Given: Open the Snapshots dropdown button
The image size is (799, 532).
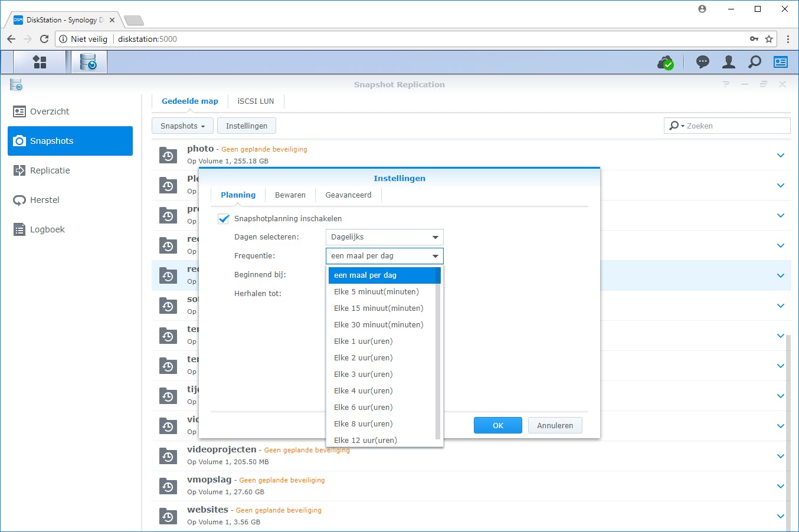Looking at the screenshot, I should (x=182, y=126).
